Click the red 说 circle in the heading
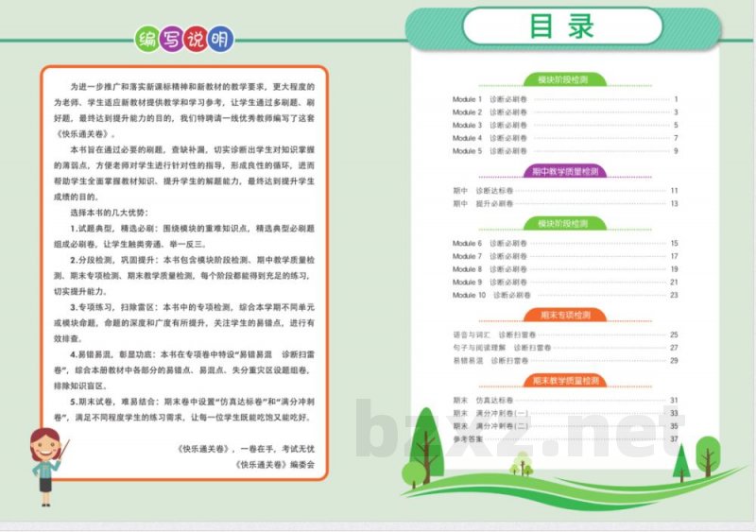Viewport: 756px width, 532px height. [196, 39]
